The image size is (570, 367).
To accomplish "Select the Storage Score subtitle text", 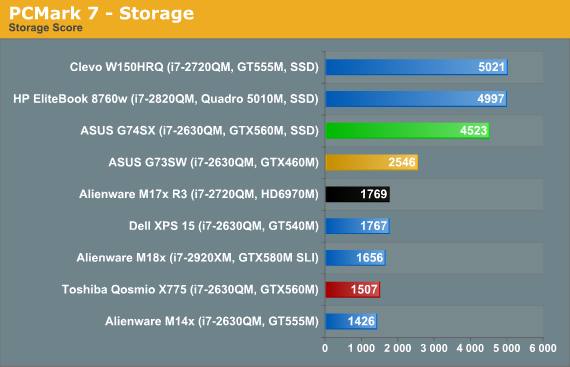I will coord(45,28).
